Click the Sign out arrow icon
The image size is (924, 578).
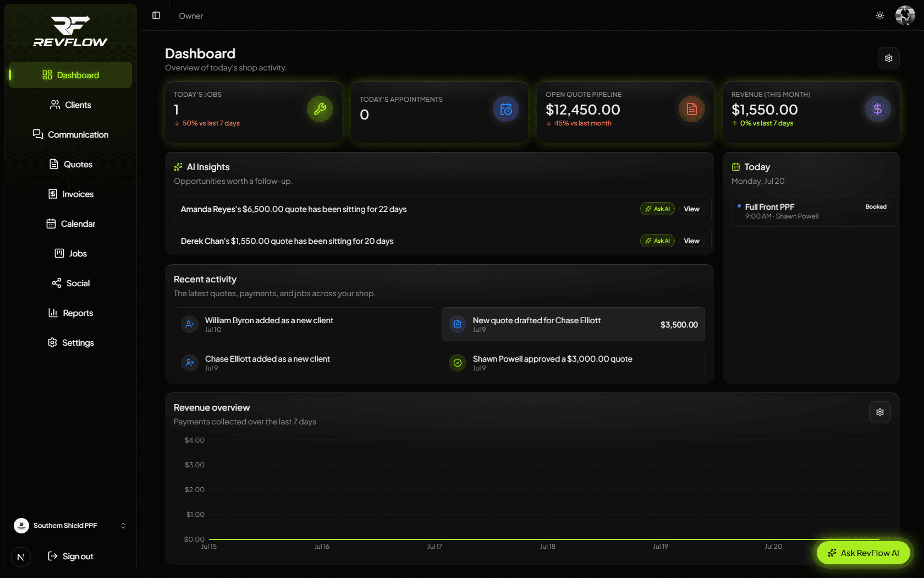click(53, 556)
